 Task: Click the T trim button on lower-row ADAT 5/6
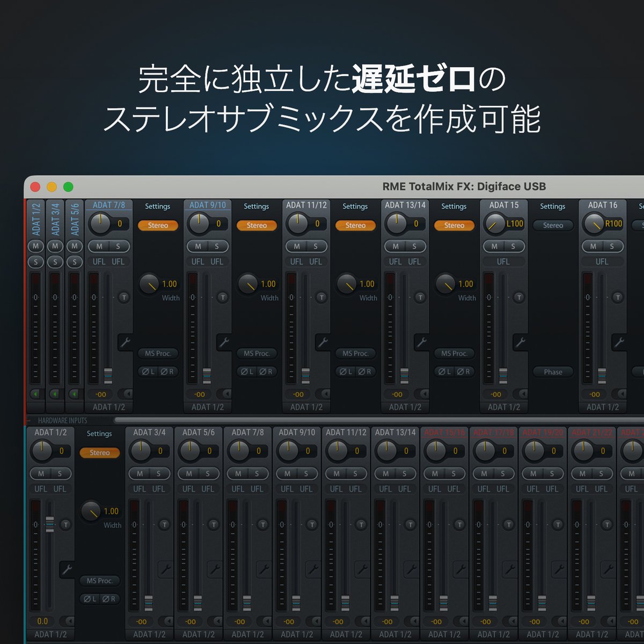pyautogui.click(x=213, y=524)
